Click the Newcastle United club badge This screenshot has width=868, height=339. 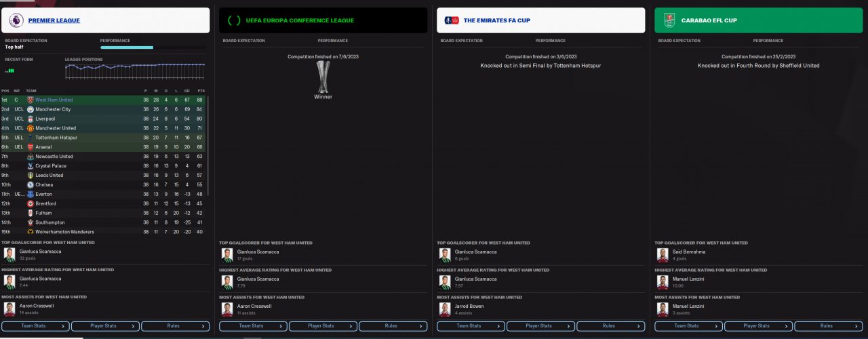(x=30, y=157)
